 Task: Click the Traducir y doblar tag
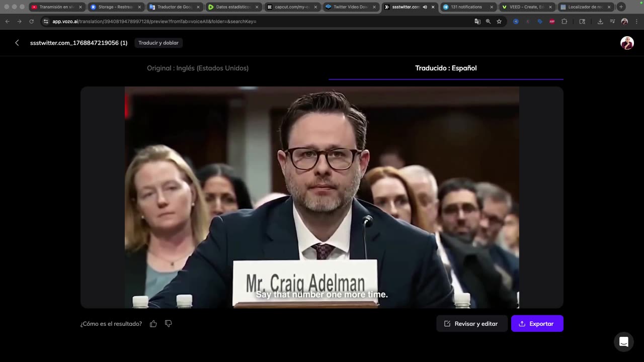(x=158, y=43)
